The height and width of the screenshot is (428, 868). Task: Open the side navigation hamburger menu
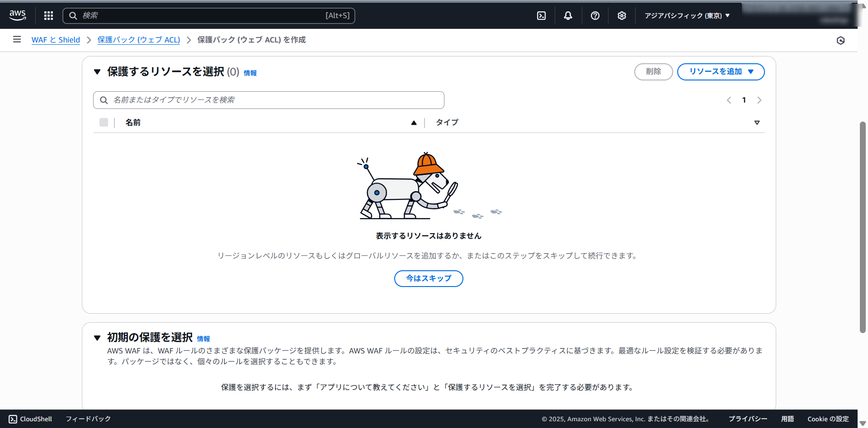click(17, 40)
